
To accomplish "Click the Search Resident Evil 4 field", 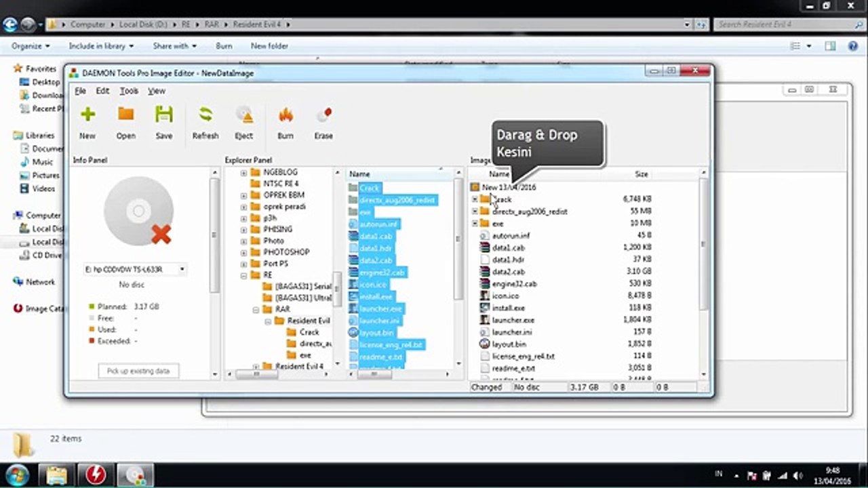I will coord(787,24).
